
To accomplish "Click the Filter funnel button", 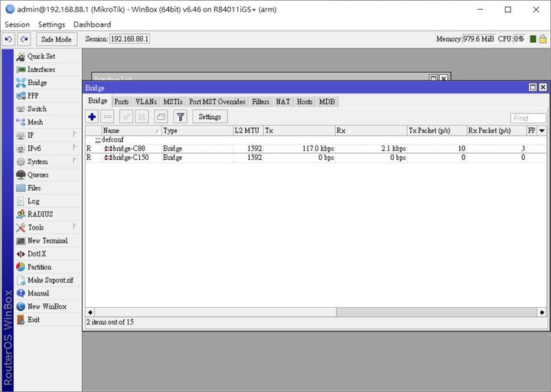I will [181, 116].
